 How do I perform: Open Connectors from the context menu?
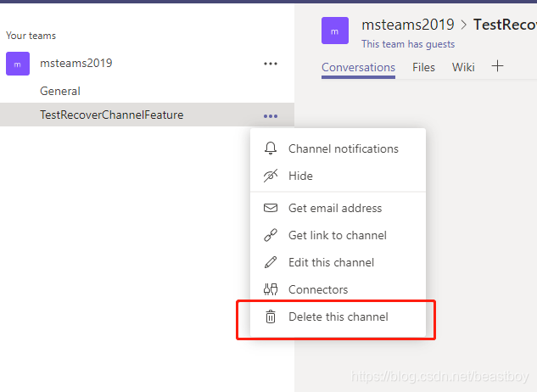(x=338, y=289)
